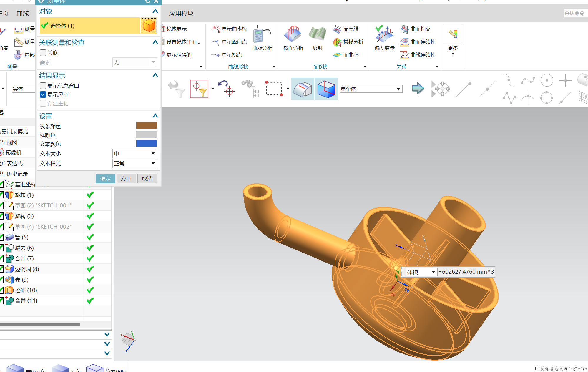Select Show Curvature Comb (显示曲率梳)
This screenshot has height=372, width=588.
[x=229, y=29]
